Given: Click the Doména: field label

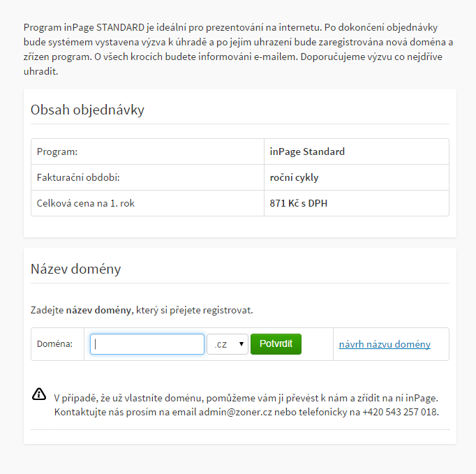Looking at the screenshot, I should point(54,344).
